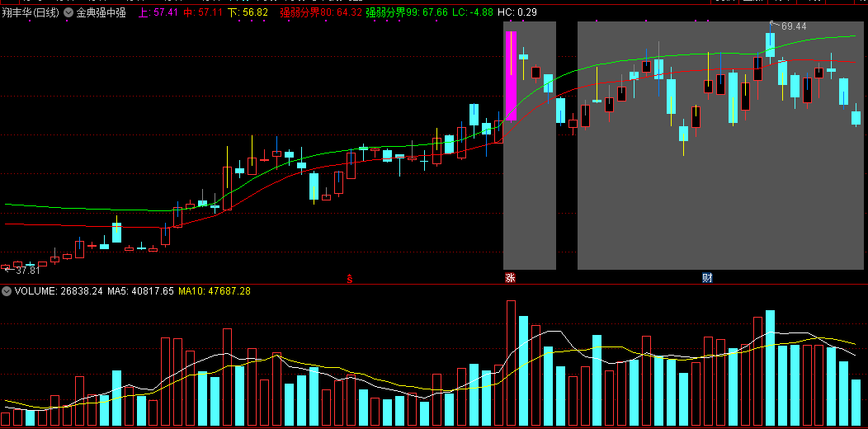868x429 pixels.
Task: Open the 涨 event marker
Action: pyautogui.click(x=510, y=278)
